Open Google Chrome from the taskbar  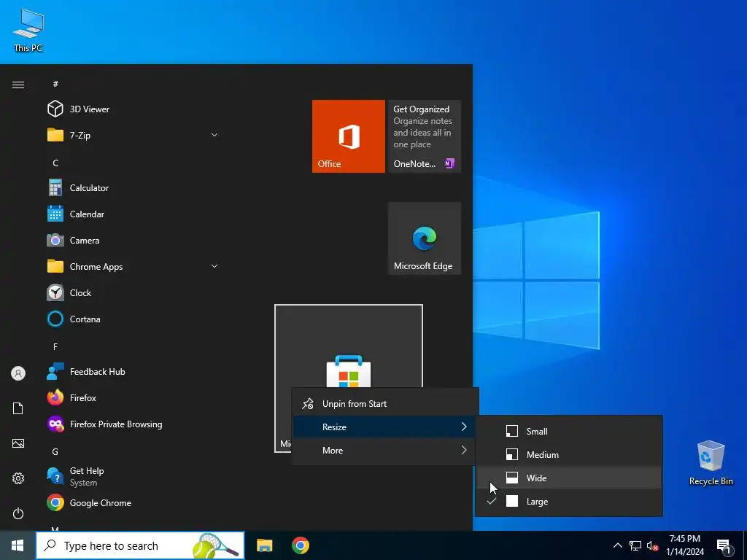coord(300,545)
